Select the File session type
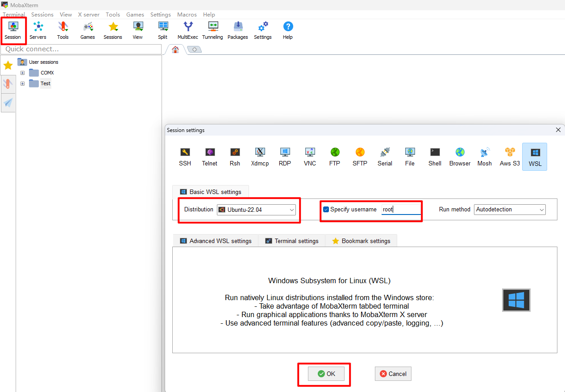This screenshot has width=565, height=392. 410,157
